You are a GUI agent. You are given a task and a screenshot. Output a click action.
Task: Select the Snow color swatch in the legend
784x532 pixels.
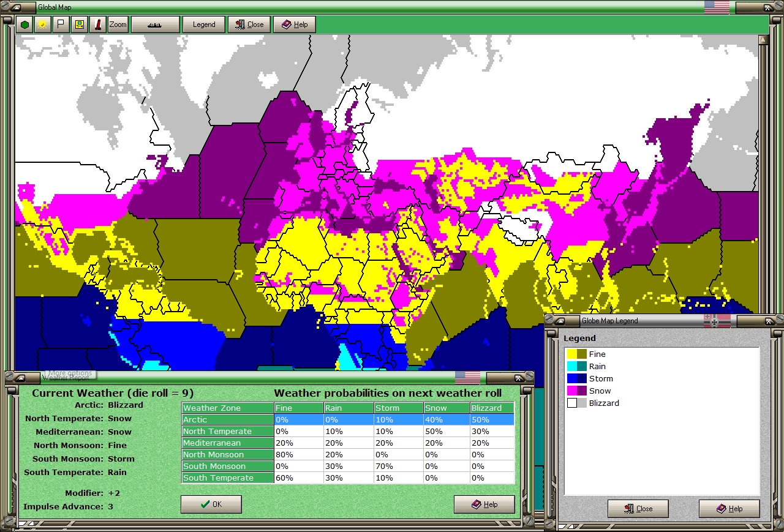point(577,391)
